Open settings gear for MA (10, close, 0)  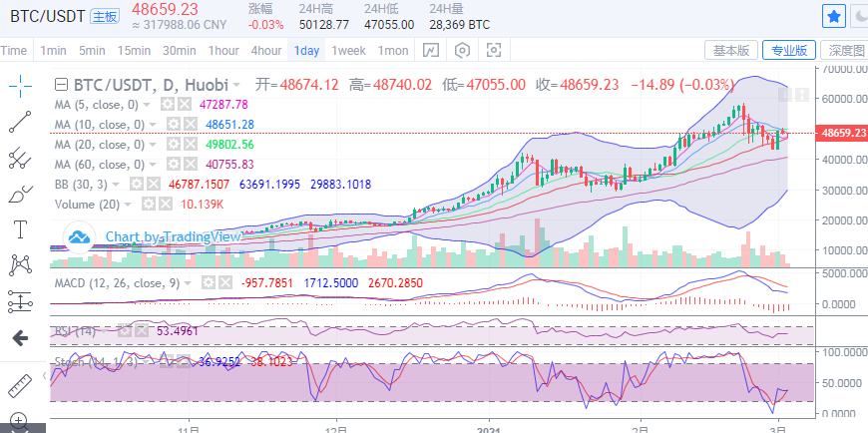174,124
